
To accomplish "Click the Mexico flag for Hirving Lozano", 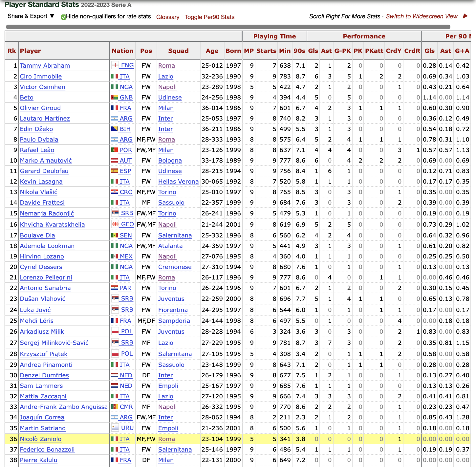I will [115, 256].
